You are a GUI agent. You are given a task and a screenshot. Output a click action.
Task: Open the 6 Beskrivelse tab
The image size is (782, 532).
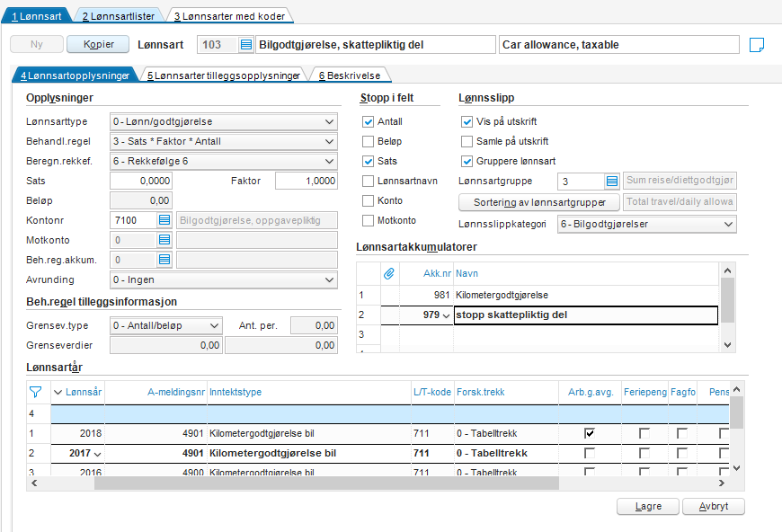coord(350,75)
